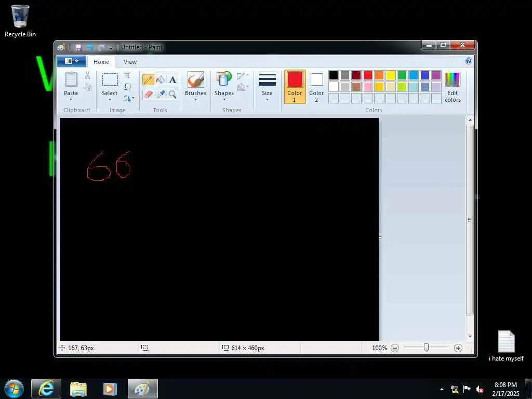The image size is (532, 399).
Task: Pick the orange color swatch
Action: pos(379,75)
